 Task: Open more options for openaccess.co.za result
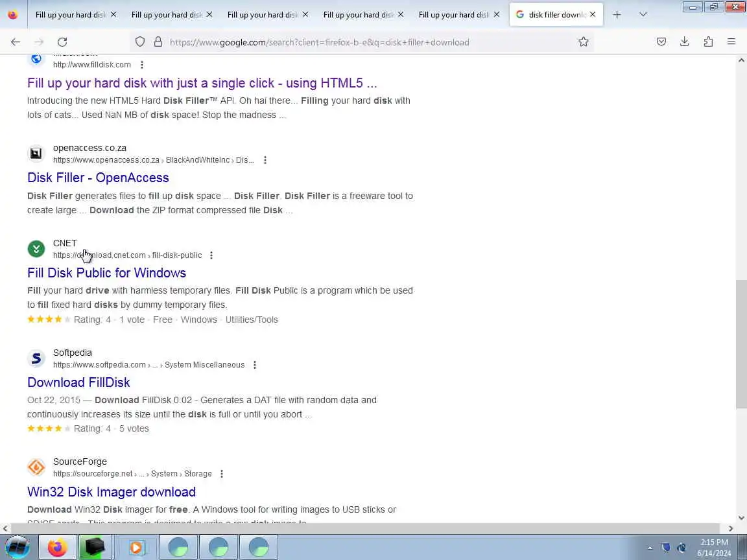click(x=265, y=160)
